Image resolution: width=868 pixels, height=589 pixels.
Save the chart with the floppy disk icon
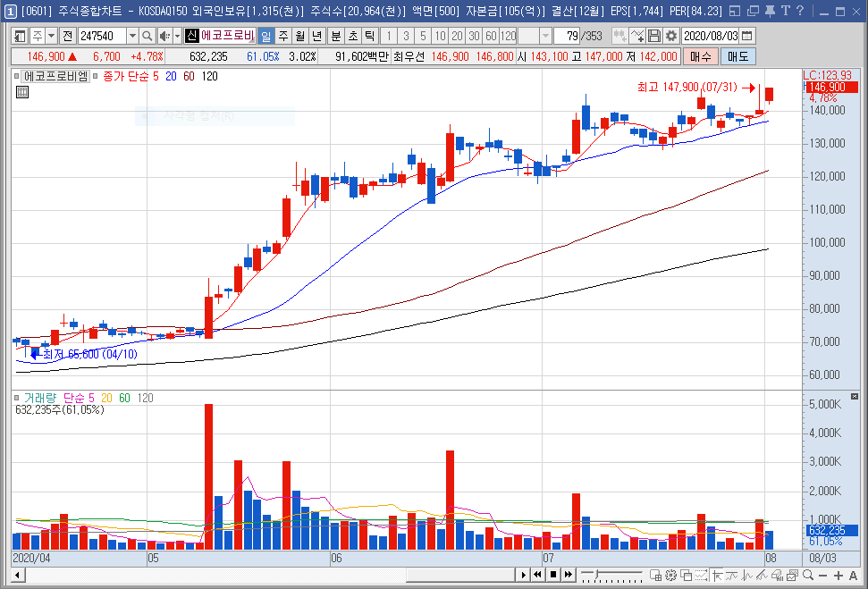(x=653, y=36)
